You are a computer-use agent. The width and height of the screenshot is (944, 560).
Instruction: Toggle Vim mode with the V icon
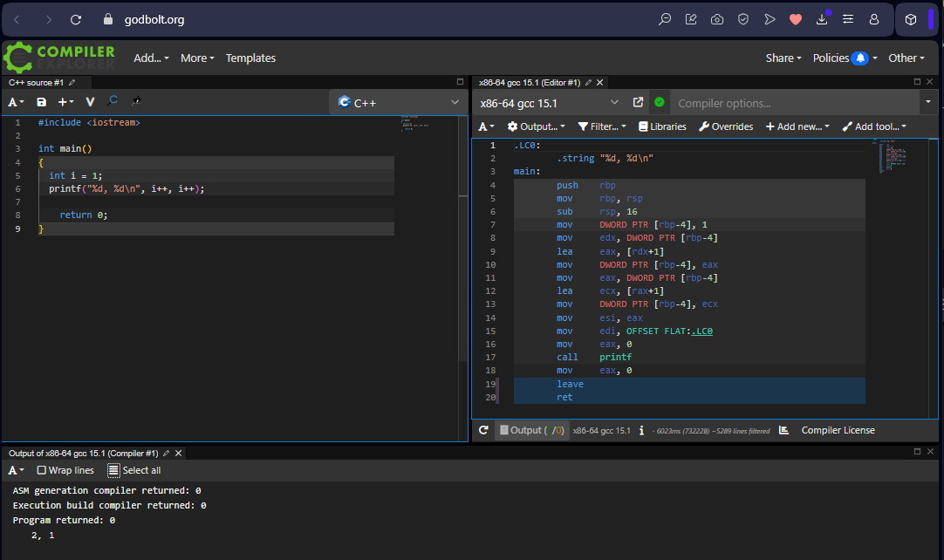90,102
